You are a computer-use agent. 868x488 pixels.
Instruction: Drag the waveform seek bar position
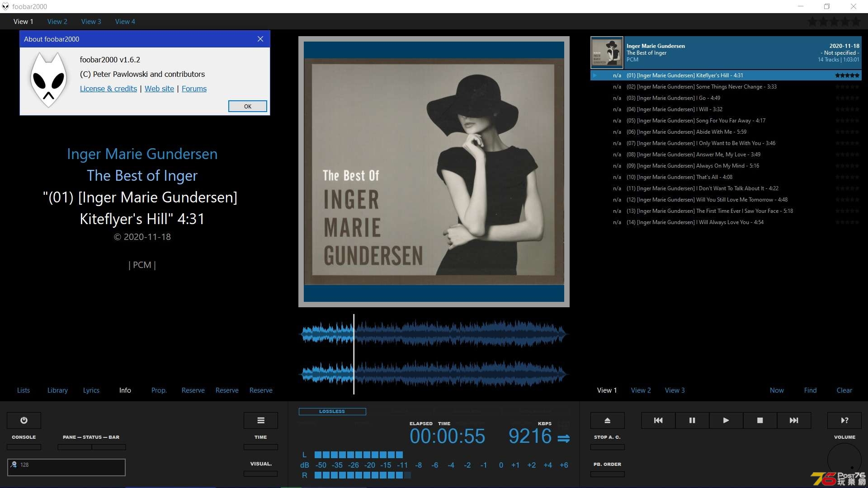(354, 351)
